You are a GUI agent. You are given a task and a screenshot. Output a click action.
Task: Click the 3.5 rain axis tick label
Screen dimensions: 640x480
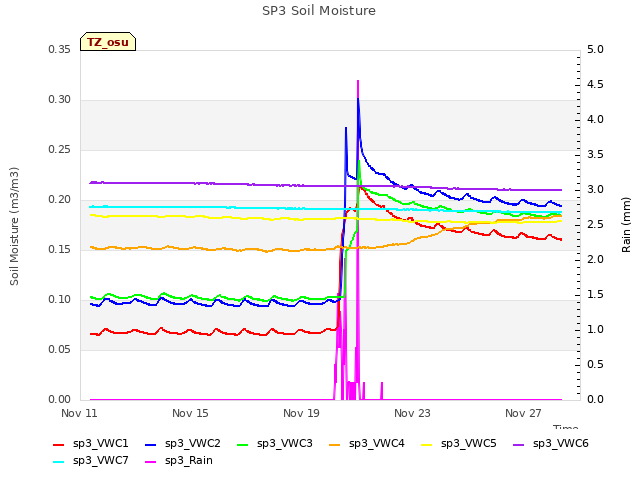595,154
